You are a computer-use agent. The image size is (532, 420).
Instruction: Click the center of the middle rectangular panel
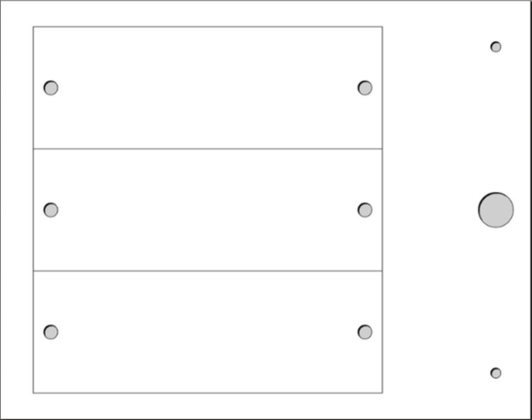tap(208, 210)
